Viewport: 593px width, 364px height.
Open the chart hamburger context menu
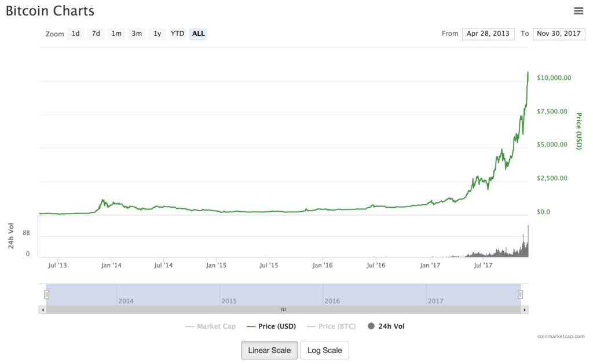coord(579,10)
